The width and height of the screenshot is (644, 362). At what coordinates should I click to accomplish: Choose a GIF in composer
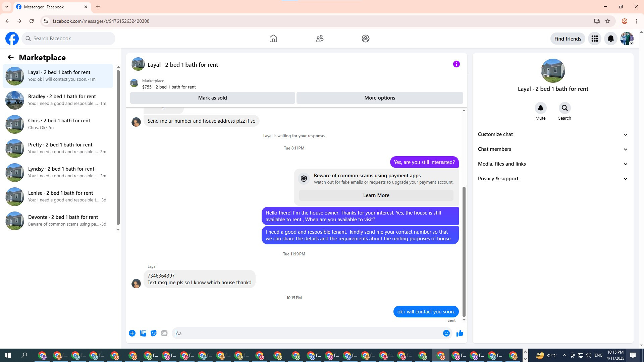pos(164,333)
